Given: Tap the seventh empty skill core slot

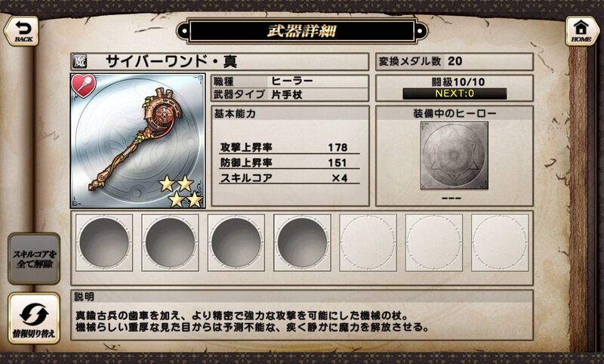Looking at the screenshot, I should 500,242.
